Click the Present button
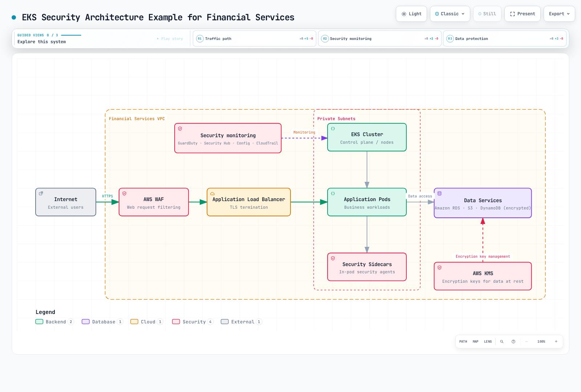The width and height of the screenshot is (581, 392). (x=523, y=14)
